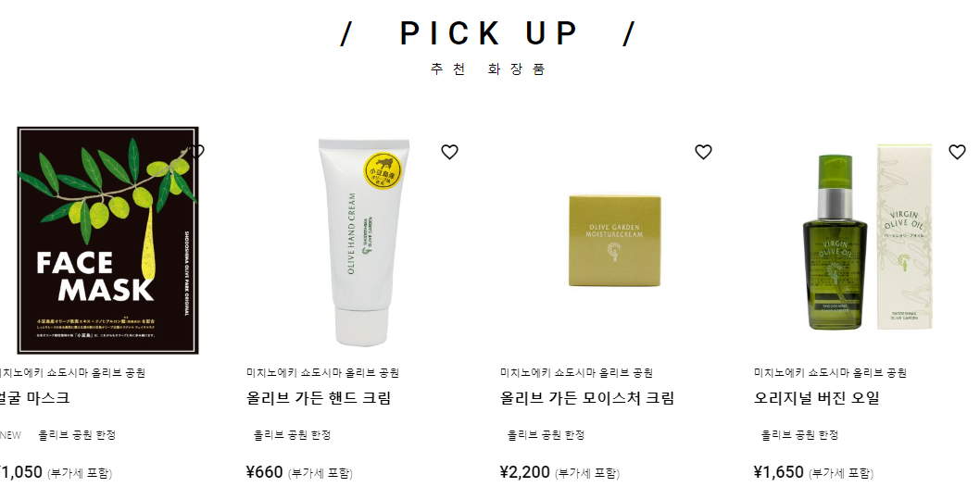
Task: Toggle heart on Olive Hand Cream
Action: pos(449,152)
